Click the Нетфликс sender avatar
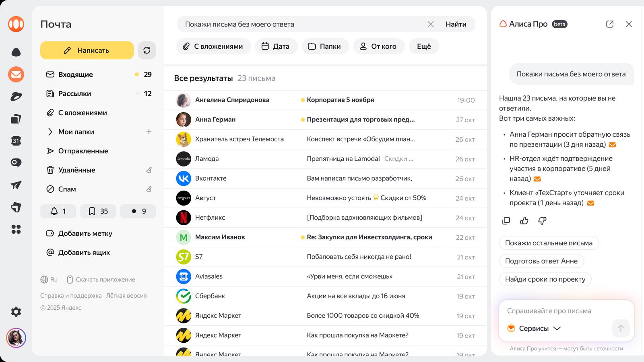Image resolution: width=644 pixels, height=362 pixels. pos(184,218)
